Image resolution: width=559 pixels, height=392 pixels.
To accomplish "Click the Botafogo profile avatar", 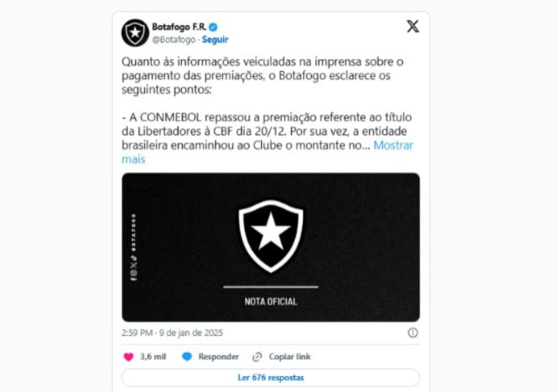I will pos(135,33).
